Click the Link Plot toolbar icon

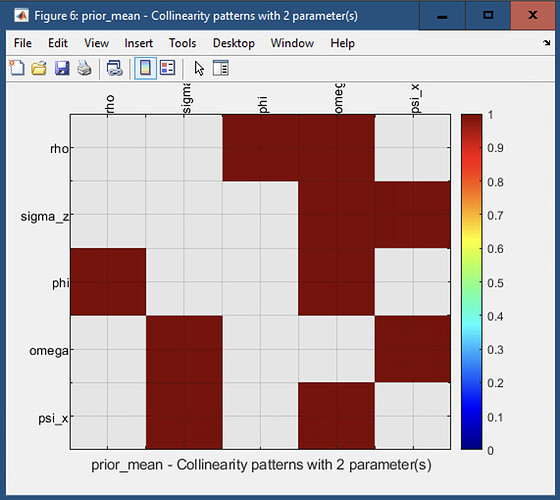coord(115,68)
